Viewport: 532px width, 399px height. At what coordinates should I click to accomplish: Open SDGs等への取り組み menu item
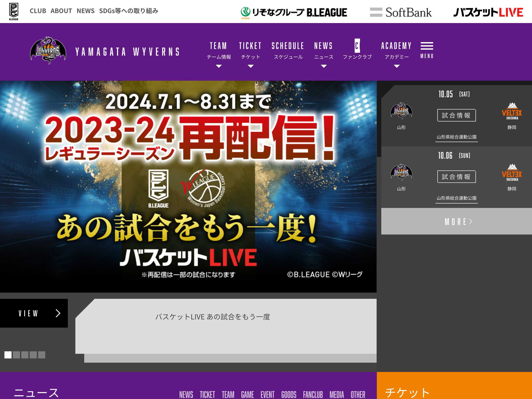129,11
